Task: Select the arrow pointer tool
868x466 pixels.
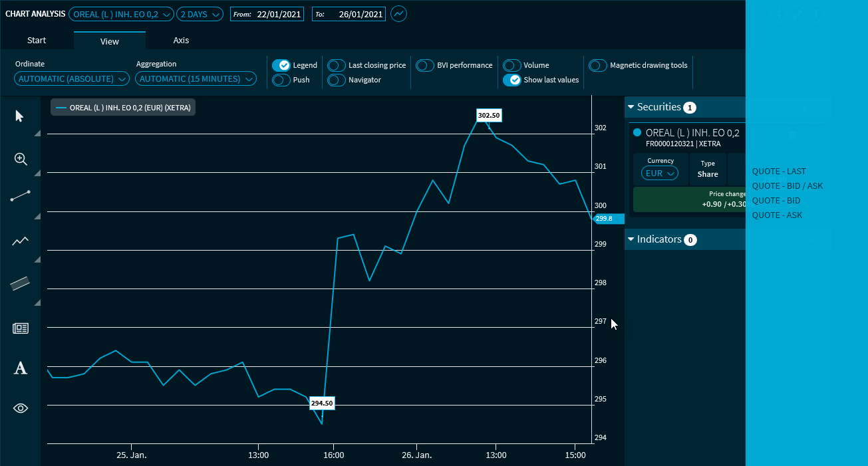Action: pos(20,116)
